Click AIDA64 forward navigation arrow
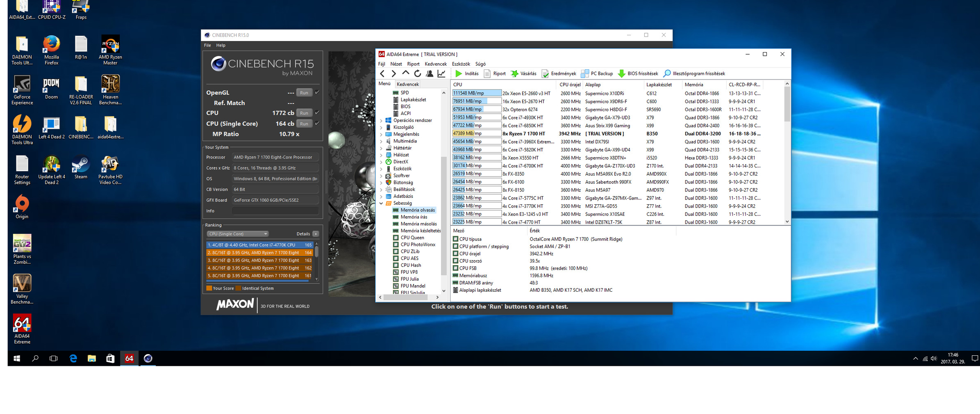 pos(393,73)
